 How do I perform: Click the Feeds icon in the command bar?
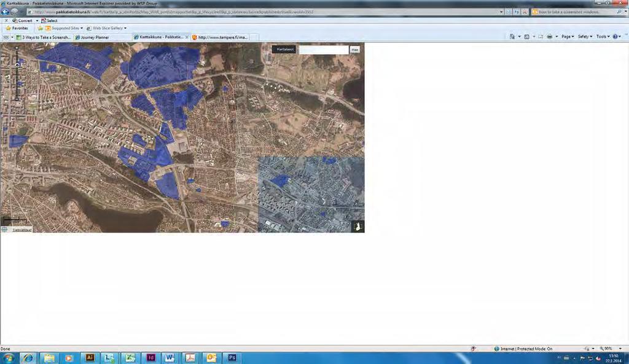click(x=526, y=36)
